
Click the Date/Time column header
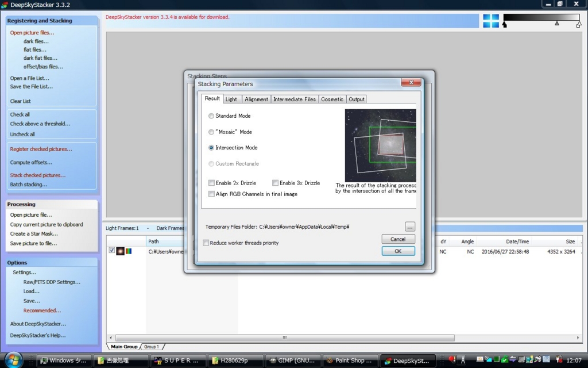point(504,241)
